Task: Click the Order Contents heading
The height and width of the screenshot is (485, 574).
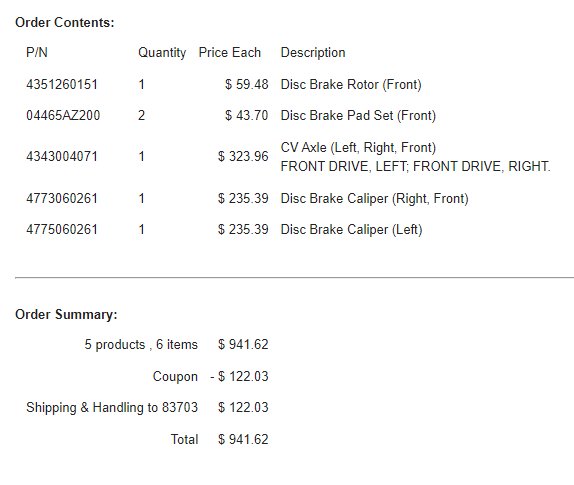Action: coord(65,23)
